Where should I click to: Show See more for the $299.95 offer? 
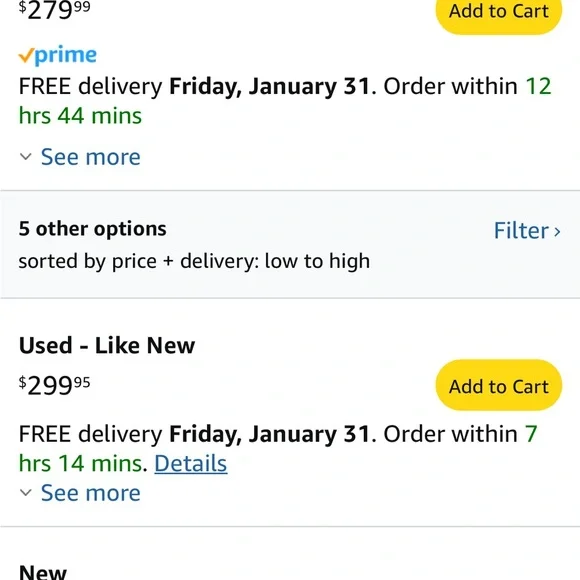coord(91,492)
